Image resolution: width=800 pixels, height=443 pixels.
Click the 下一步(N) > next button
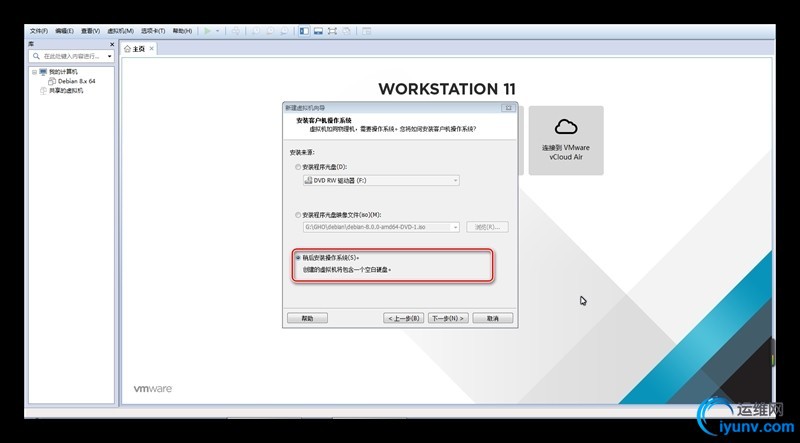tap(448, 318)
